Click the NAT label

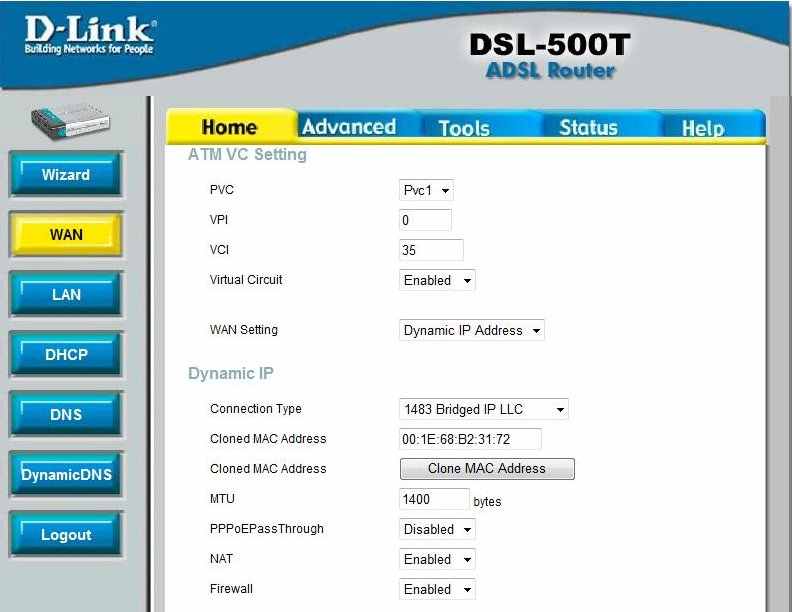[x=221, y=558]
